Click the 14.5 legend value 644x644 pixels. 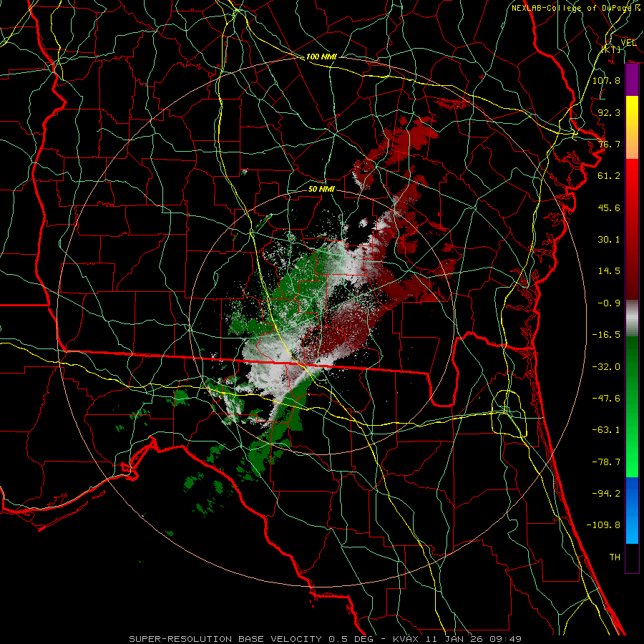coord(609,270)
